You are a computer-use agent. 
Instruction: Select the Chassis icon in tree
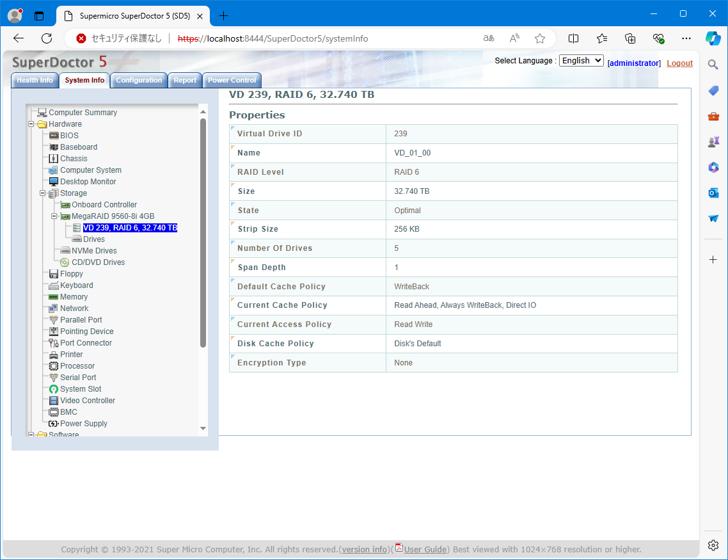(x=54, y=159)
